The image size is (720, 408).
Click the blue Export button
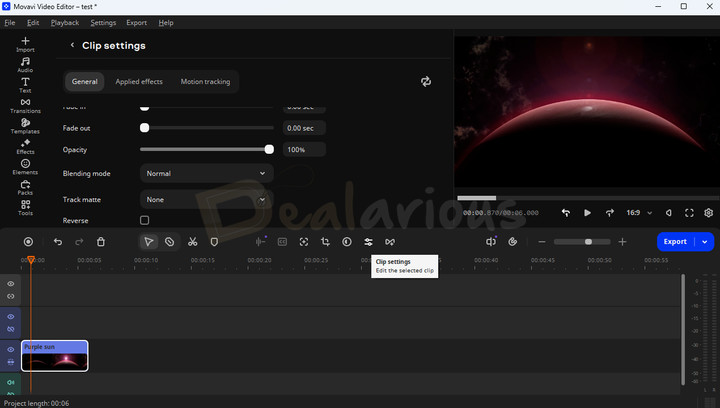tap(675, 242)
